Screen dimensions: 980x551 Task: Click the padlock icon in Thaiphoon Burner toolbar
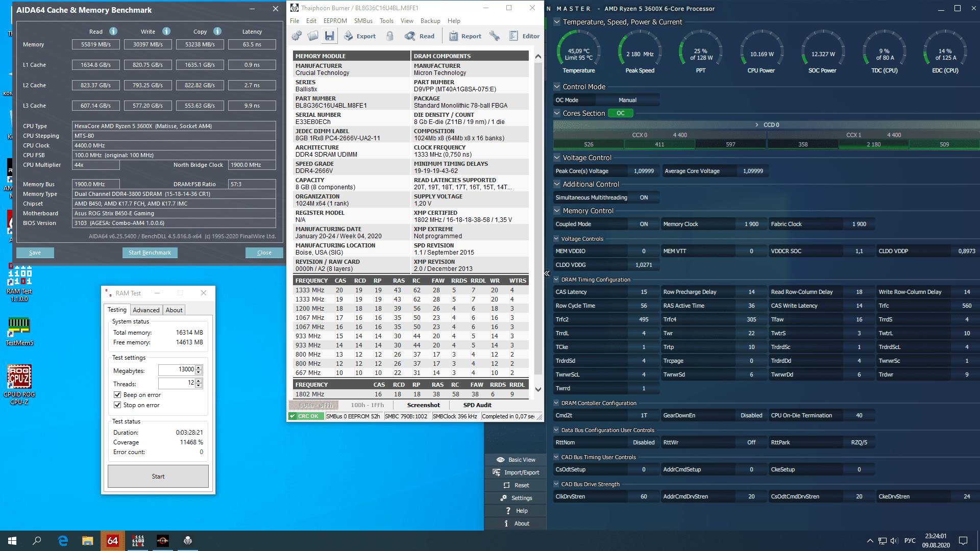coord(390,36)
